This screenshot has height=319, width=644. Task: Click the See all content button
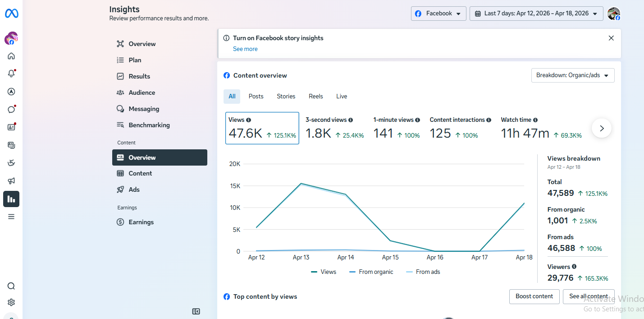(x=589, y=296)
